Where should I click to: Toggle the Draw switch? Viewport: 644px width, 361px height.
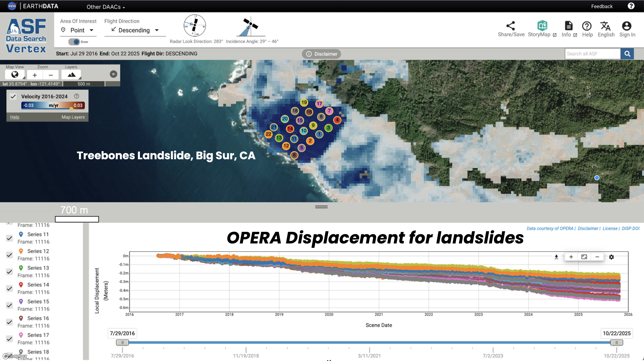(74, 42)
